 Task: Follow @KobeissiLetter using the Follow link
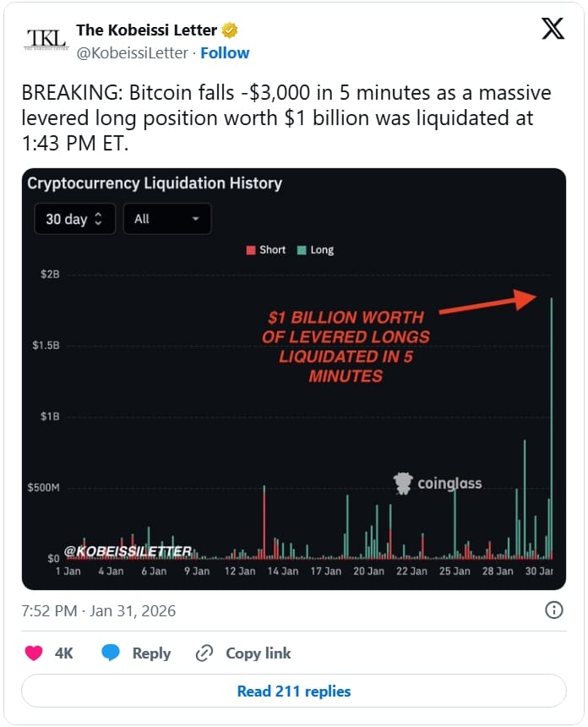tap(225, 52)
